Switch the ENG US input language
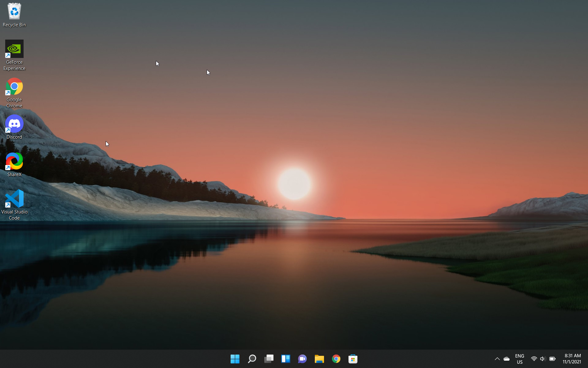The image size is (588, 368). coord(519,359)
